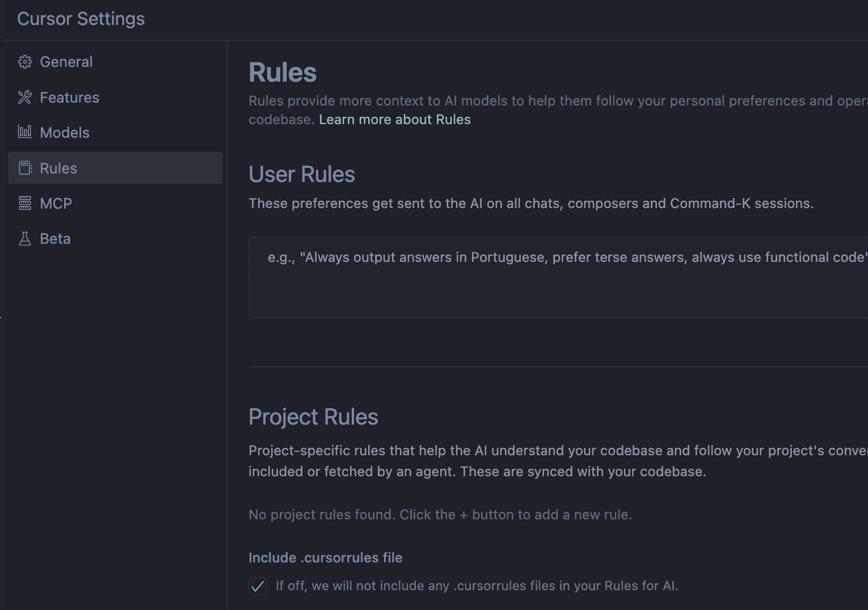Switch to the Features section

click(x=115, y=98)
